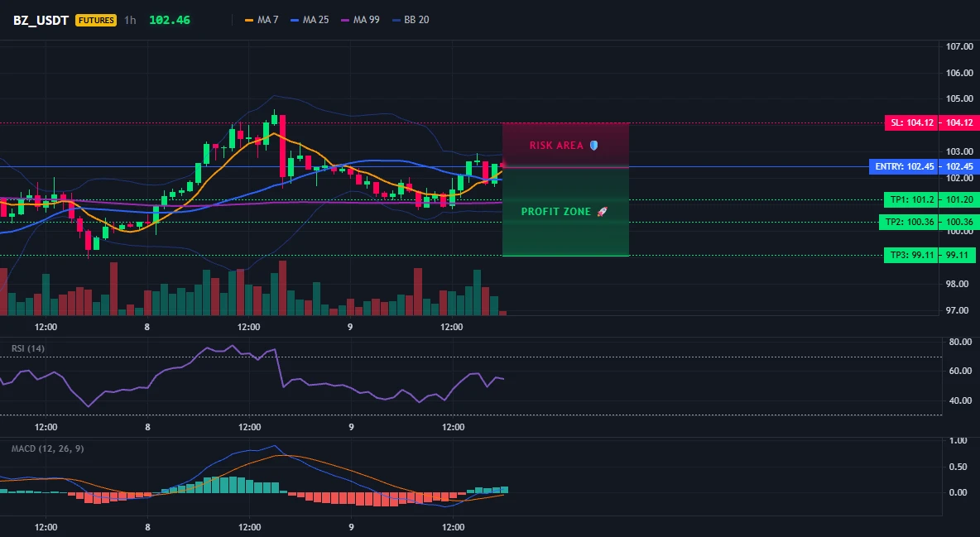Select the ENTRY: 102.45 price label
This screenshot has width=980, height=537.
coord(905,167)
